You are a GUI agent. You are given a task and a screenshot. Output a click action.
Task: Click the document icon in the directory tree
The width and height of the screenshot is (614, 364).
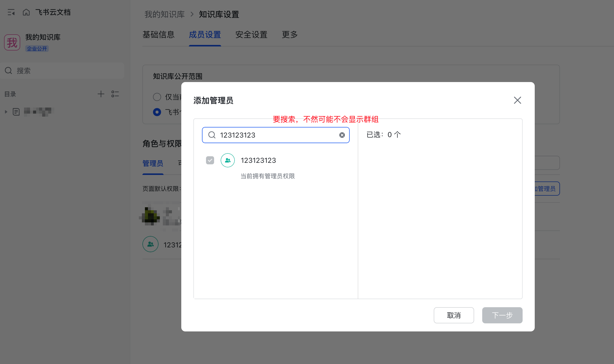[x=16, y=112]
